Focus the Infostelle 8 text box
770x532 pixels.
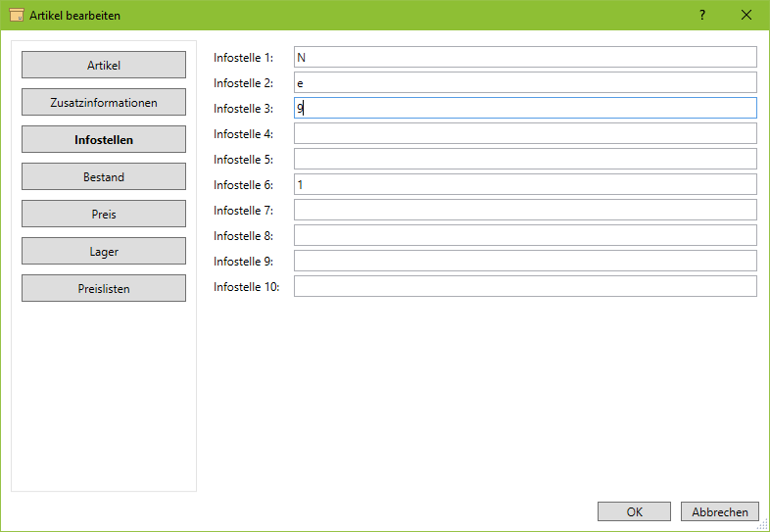525,235
